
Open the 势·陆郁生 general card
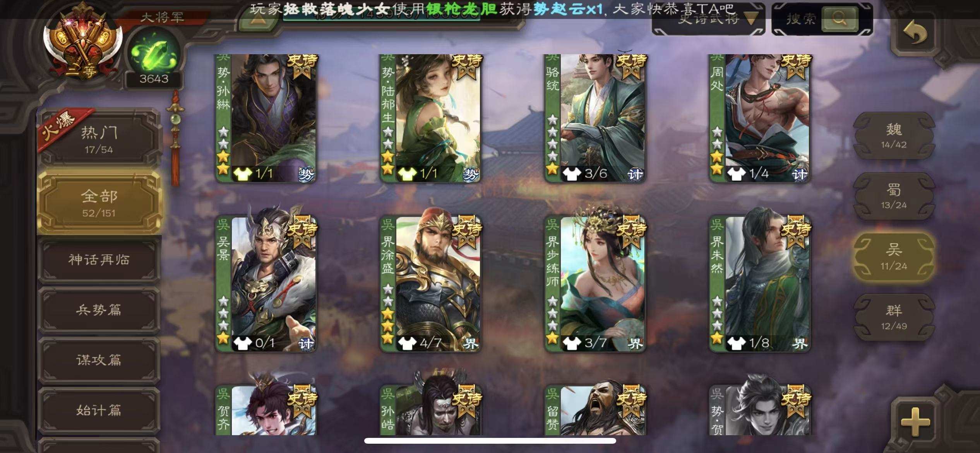(x=430, y=118)
